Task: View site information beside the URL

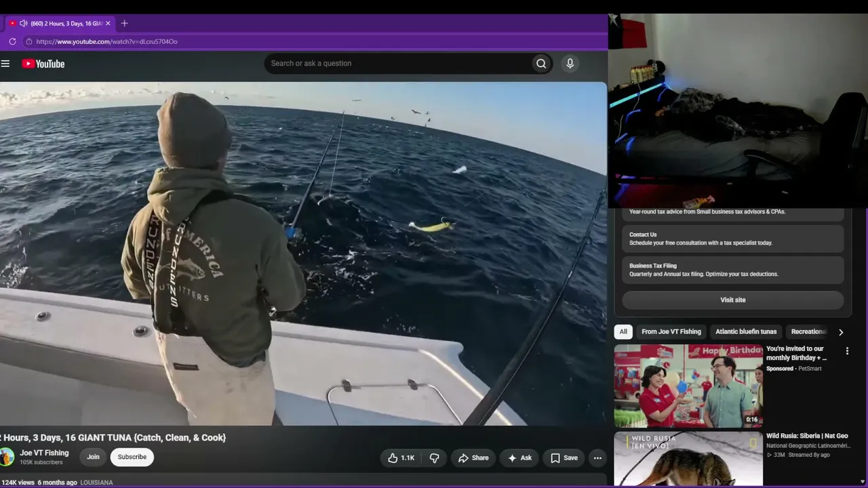Action: pos(28,41)
